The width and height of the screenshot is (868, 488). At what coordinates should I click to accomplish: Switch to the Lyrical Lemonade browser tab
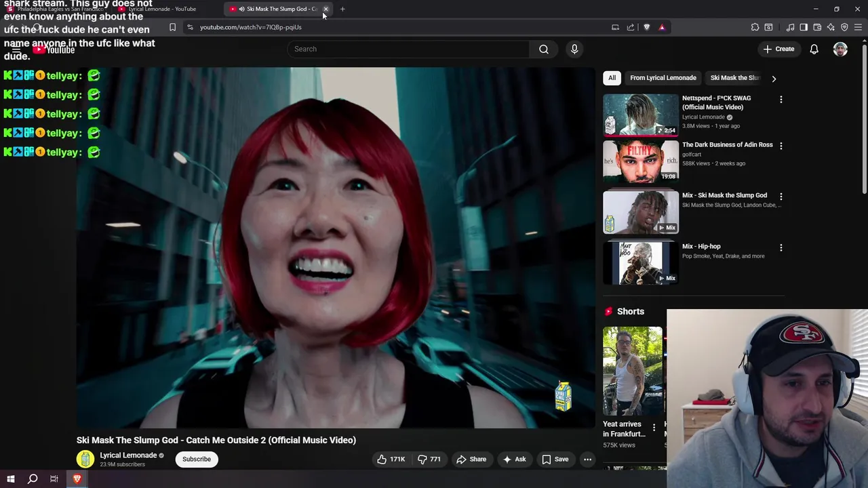click(161, 9)
